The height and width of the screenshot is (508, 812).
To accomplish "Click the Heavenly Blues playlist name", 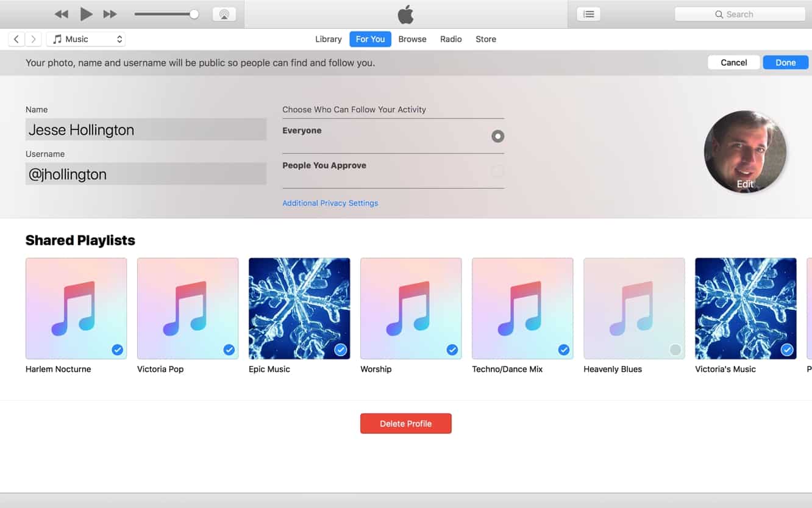I will [x=613, y=369].
